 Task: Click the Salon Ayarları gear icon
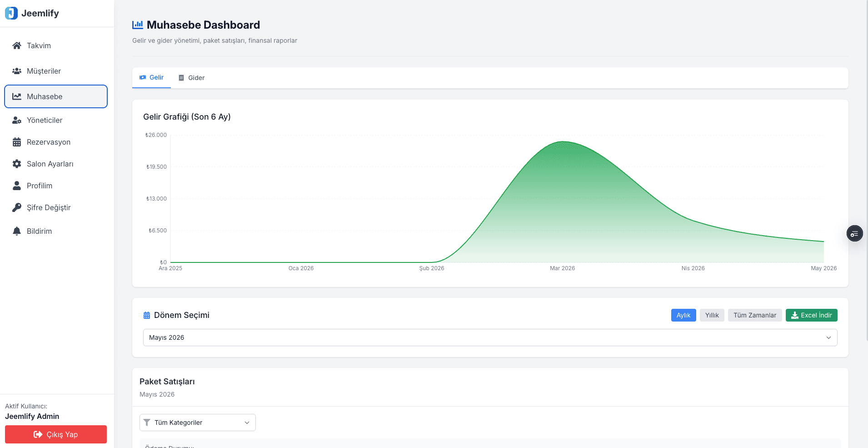point(17,164)
